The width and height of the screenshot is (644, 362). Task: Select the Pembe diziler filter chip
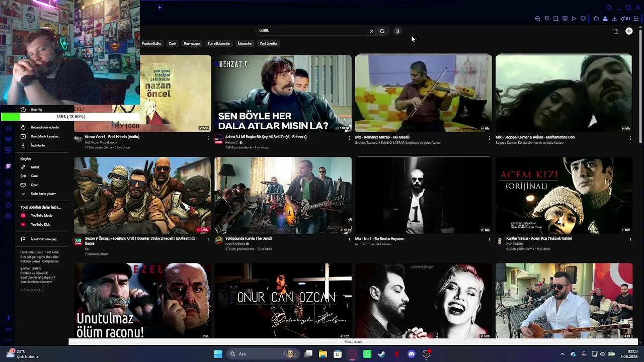151,44
